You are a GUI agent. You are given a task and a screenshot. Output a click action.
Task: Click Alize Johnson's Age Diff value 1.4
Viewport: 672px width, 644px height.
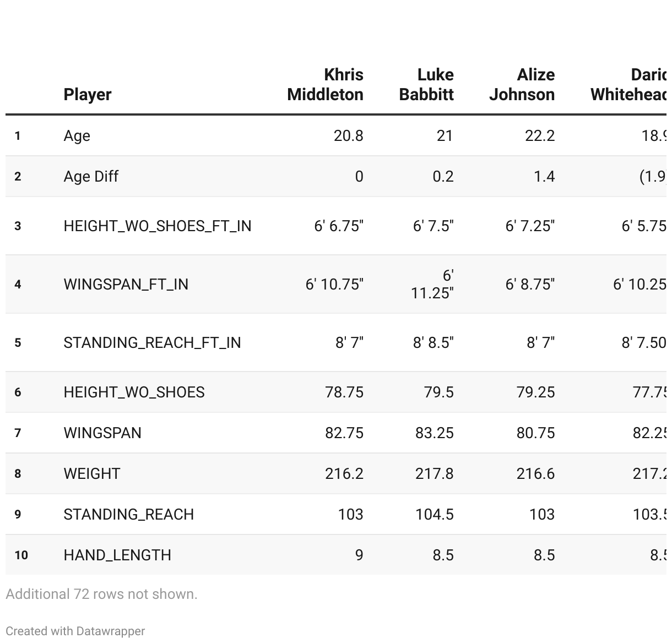click(x=544, y=176)
